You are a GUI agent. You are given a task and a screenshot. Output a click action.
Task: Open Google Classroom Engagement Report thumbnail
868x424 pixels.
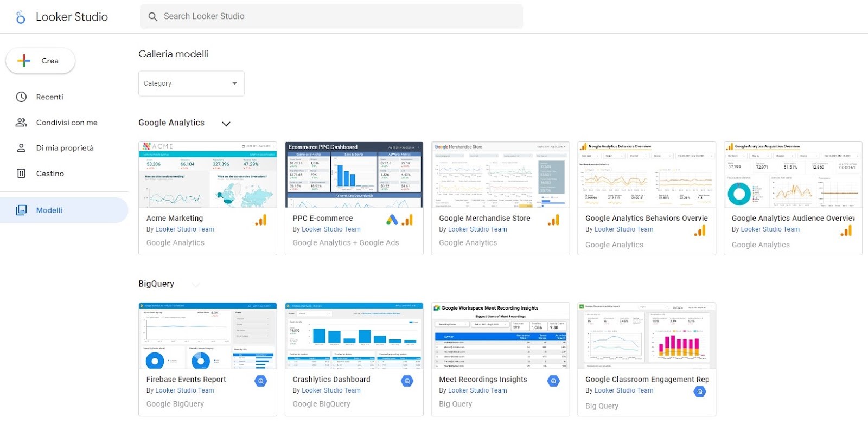[647, 336]
